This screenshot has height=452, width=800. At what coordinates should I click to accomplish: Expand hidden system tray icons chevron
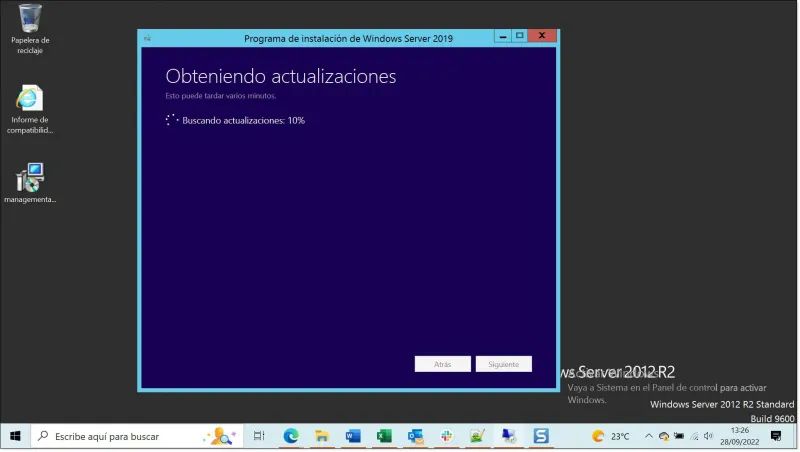pyautogui.click(x=648, y=436)
